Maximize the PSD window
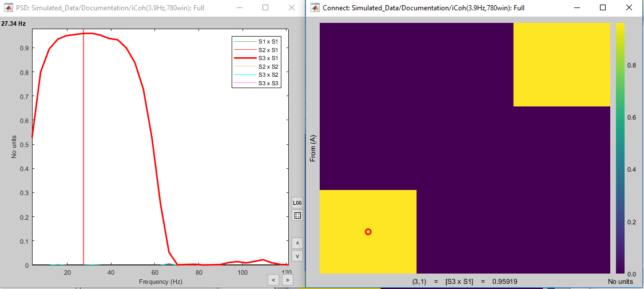 coord(265,8)
